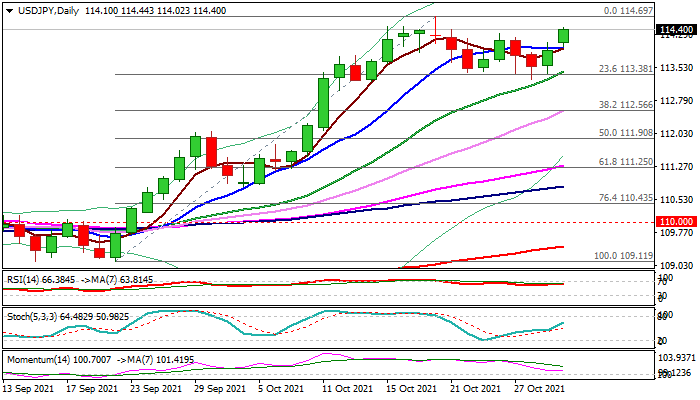700x400 pixels.
Task: Click the red 110.000 price level label
Action: coord(677,221)
